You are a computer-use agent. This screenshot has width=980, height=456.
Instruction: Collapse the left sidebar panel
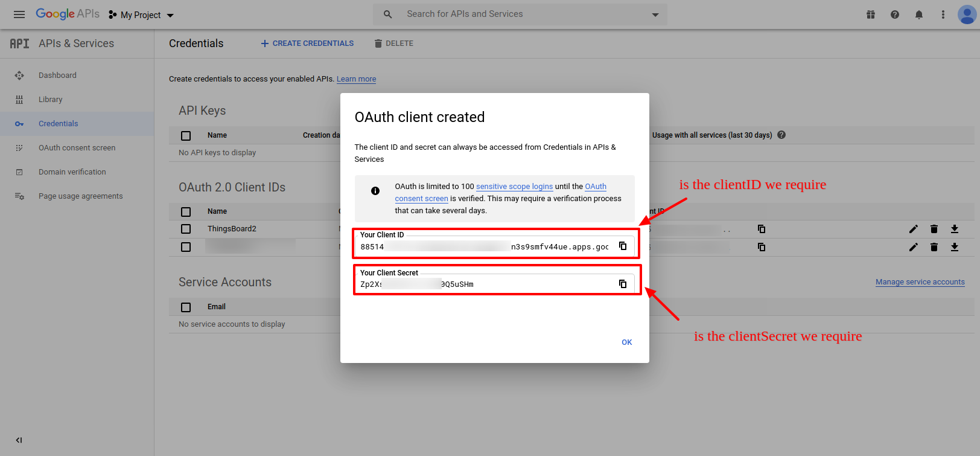coord(19,440)
